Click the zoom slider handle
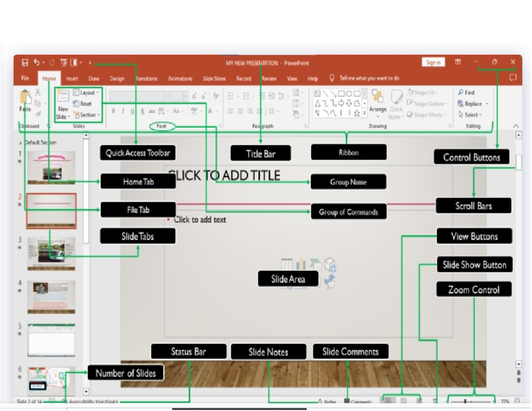Viewport: 532px width, 411px height. pyautogui.click(x=465, y=401)
